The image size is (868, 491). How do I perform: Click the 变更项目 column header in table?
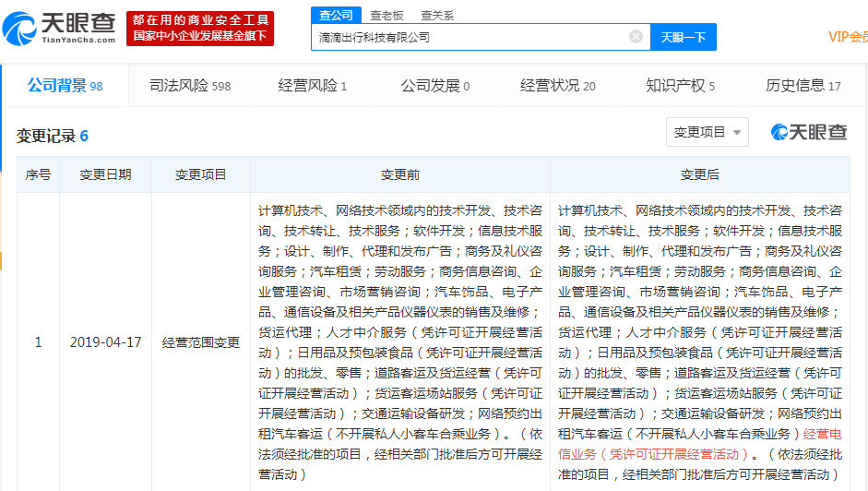pyautogui.click(x=200, y=174)
